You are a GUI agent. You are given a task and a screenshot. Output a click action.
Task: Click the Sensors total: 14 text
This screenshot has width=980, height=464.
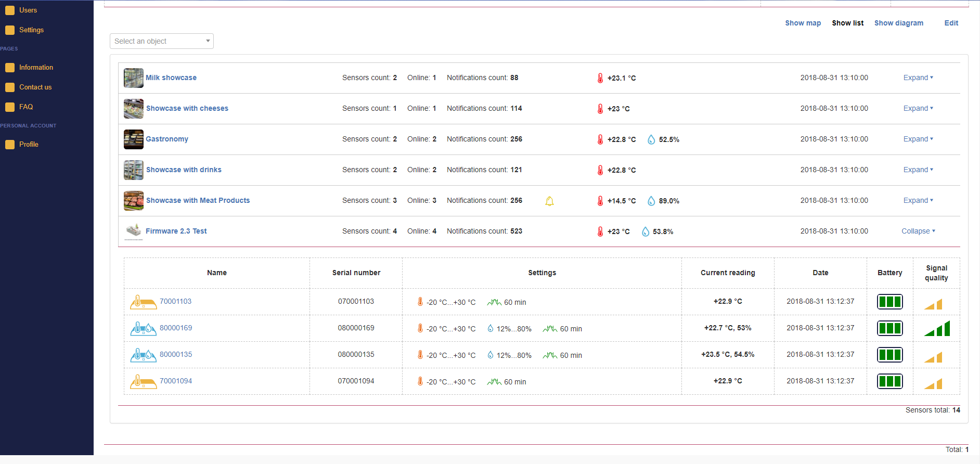pos(933,410)
